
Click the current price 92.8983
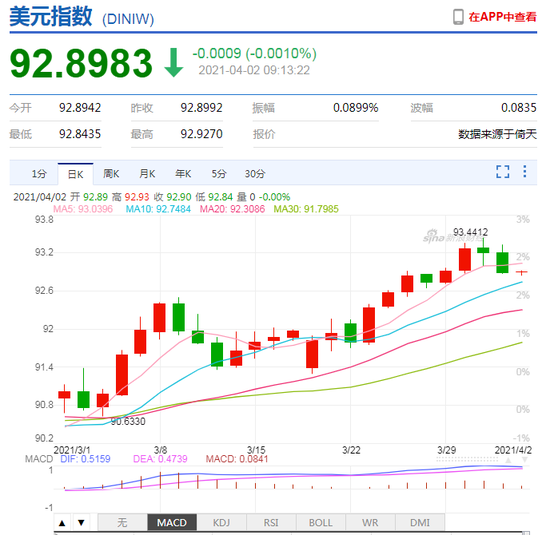pos(81,63)
